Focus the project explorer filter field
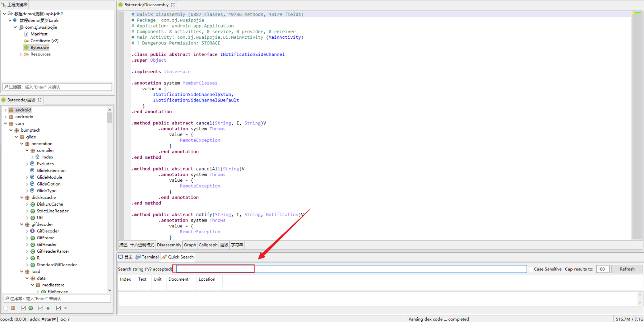This screenshot has height=322, width=644. point(57,87)
